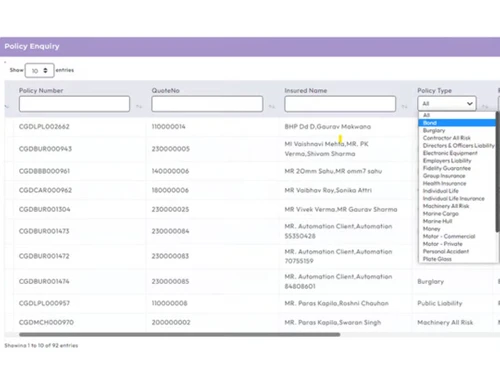Screen dimensions: 500x375
Task: Sort by Insured Name column arrows
Action: click(x=404, y=107)
